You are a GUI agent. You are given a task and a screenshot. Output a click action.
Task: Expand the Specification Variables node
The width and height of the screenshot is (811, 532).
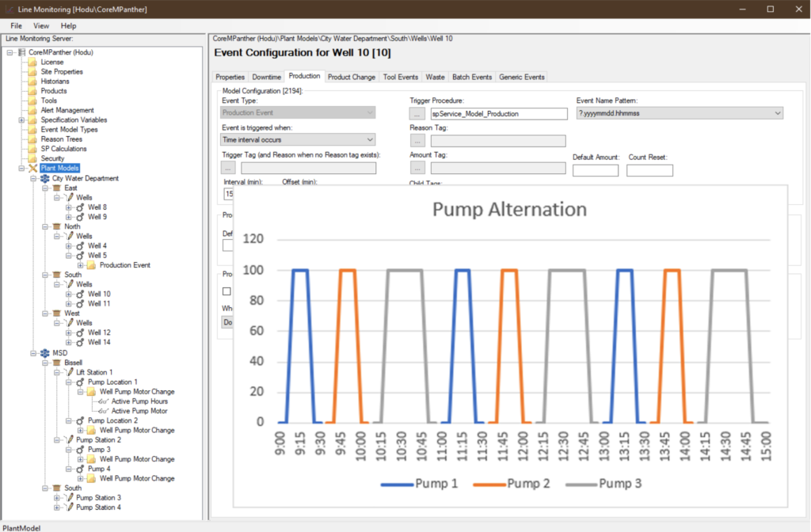click(x=21, y=120)
